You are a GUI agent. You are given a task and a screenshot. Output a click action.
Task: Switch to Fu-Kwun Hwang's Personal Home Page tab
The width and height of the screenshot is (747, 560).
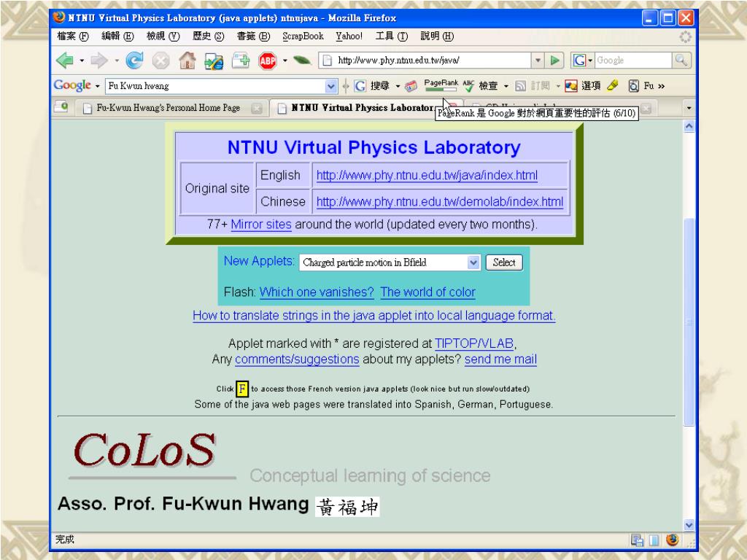coord(168,108)
